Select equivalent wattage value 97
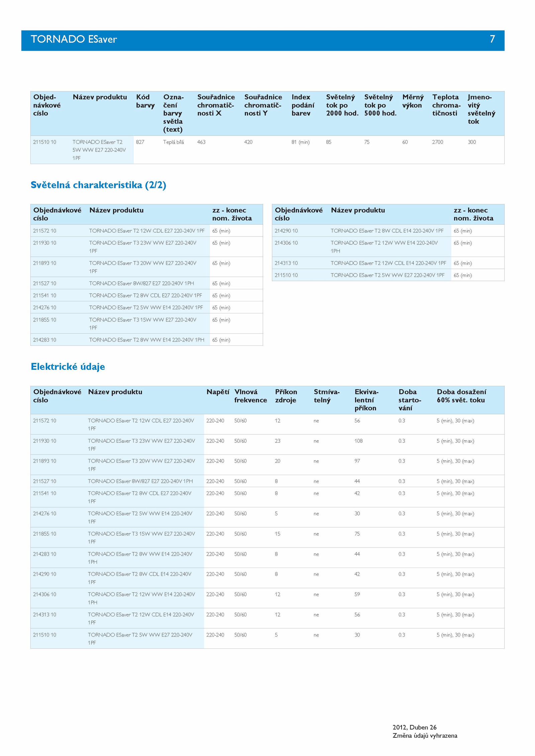This screenshot has height=756, width=535. tap(357, 461)
